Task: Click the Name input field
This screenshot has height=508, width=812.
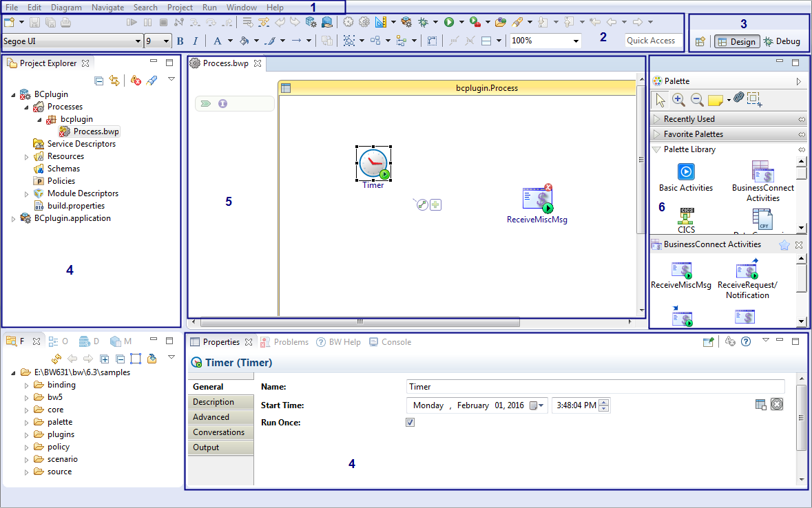Action: 595,387
